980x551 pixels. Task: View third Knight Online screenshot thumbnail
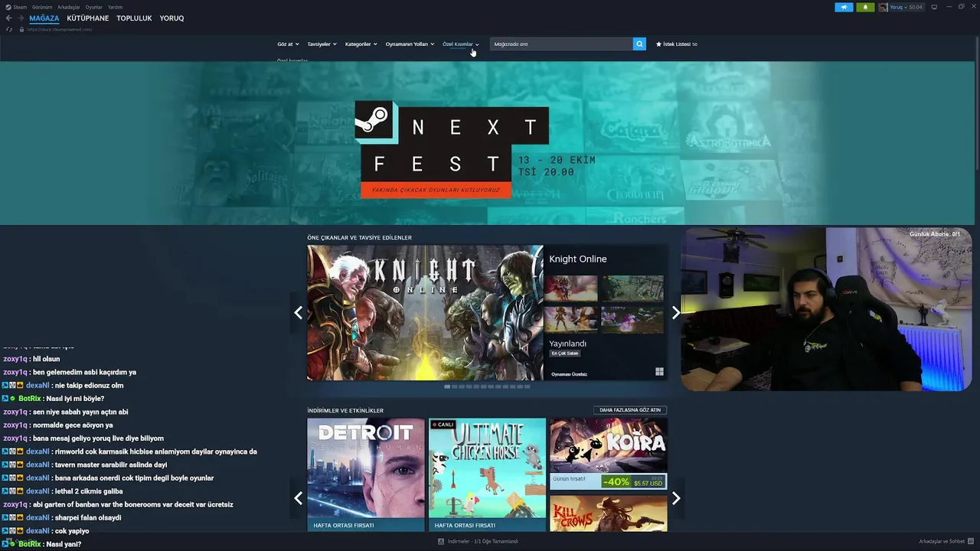click(x=571, y=320)
